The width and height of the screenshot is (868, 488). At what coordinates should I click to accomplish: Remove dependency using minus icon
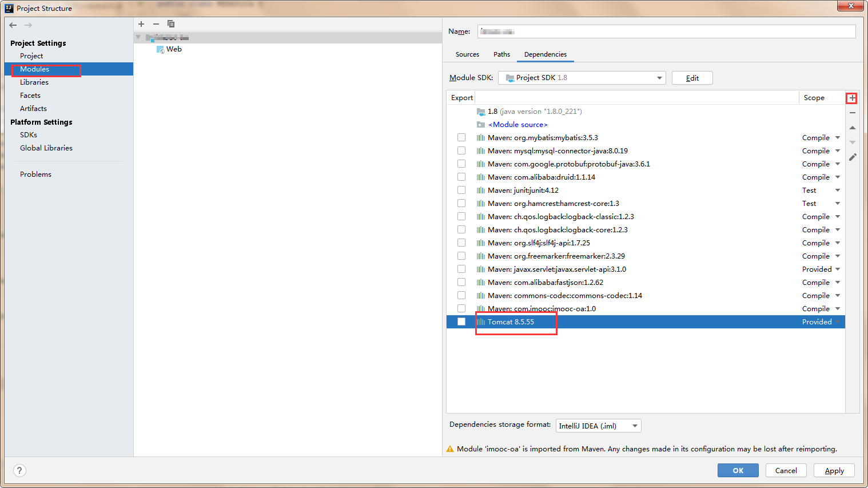853,113
